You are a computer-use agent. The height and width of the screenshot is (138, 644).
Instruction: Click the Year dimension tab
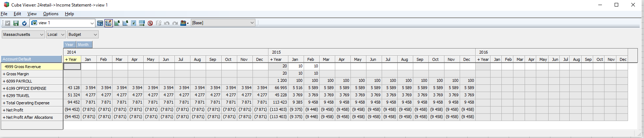tap(69, 45)
